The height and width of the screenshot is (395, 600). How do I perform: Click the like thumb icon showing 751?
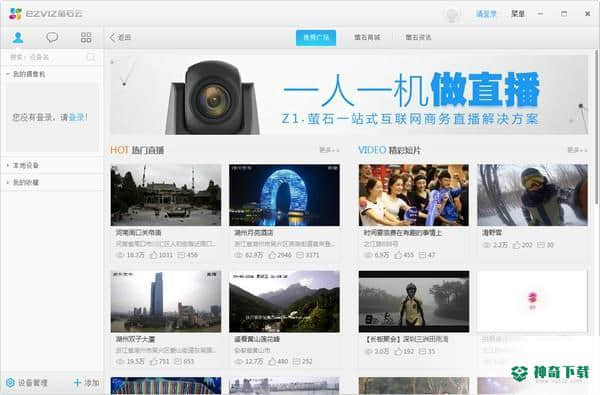coord(153,361)
